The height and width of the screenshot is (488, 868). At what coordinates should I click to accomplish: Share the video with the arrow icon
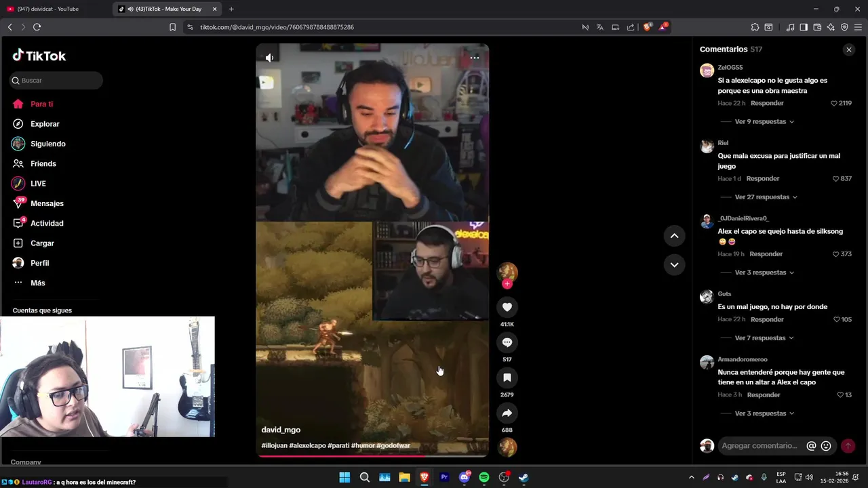507,413
